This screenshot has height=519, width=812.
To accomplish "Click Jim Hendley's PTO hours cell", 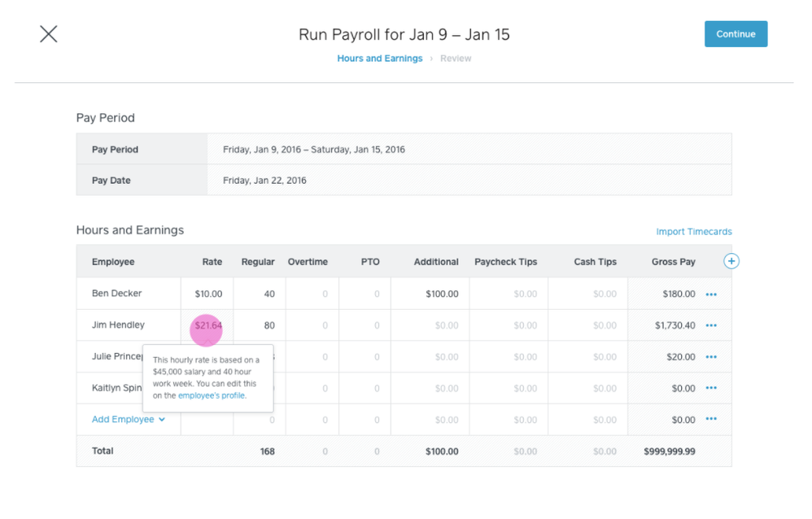I will 365,325.
